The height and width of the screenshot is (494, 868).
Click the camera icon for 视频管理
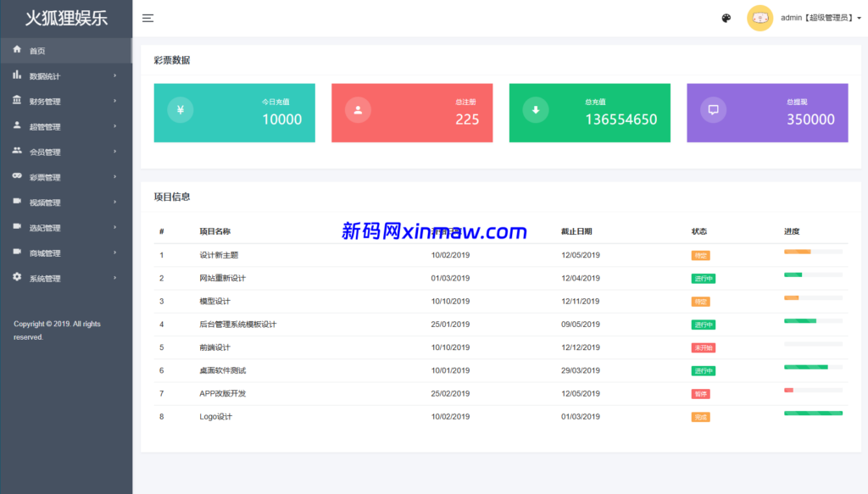coord(17,202)
